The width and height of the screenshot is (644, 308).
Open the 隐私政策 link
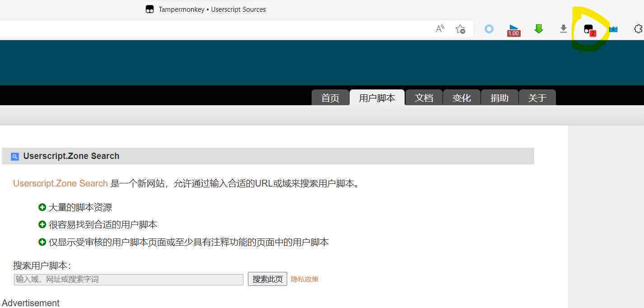point(305,279)
